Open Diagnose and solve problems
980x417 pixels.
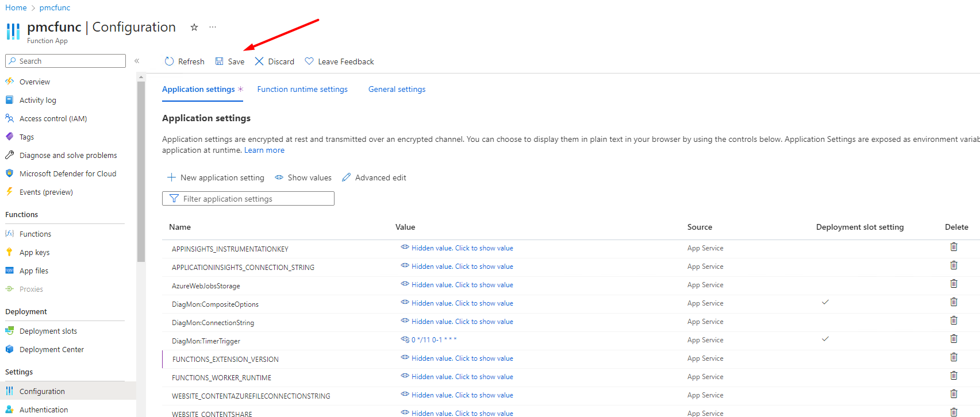coord(68,155)
